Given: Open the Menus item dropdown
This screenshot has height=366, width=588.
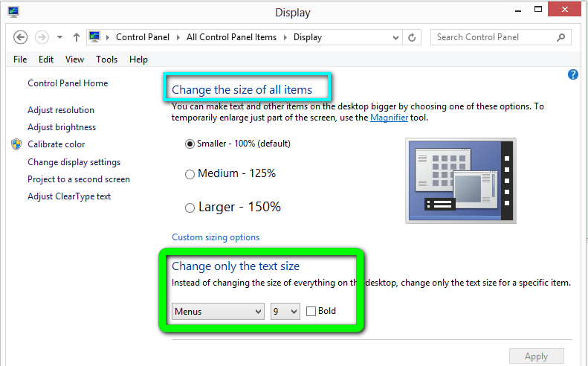Looking at the screenshot, I should pos(218,311).
